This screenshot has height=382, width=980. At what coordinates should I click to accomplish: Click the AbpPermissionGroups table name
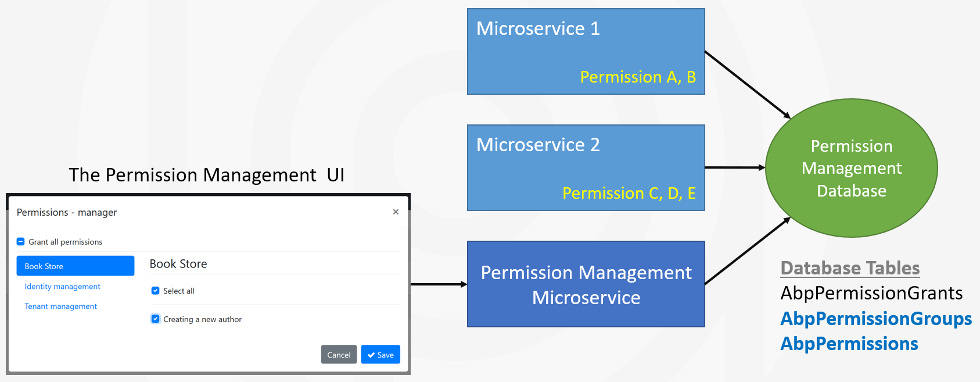tap(875, 319)
